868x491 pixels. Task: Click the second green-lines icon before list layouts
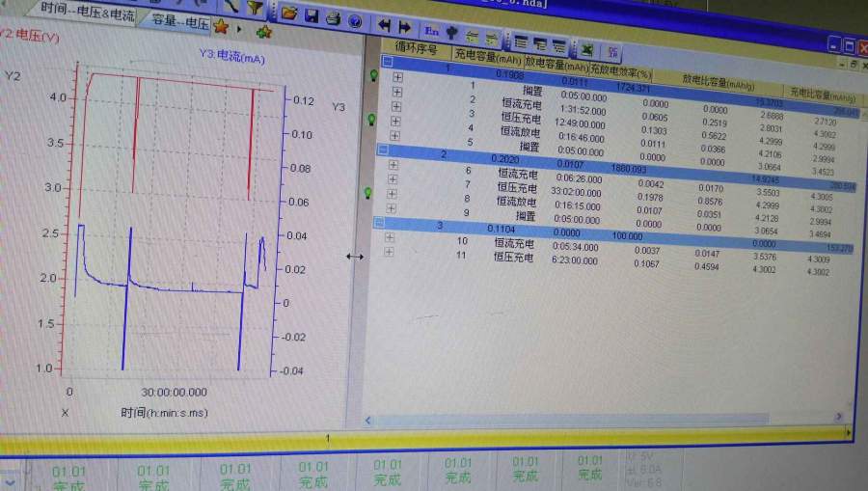491,39
